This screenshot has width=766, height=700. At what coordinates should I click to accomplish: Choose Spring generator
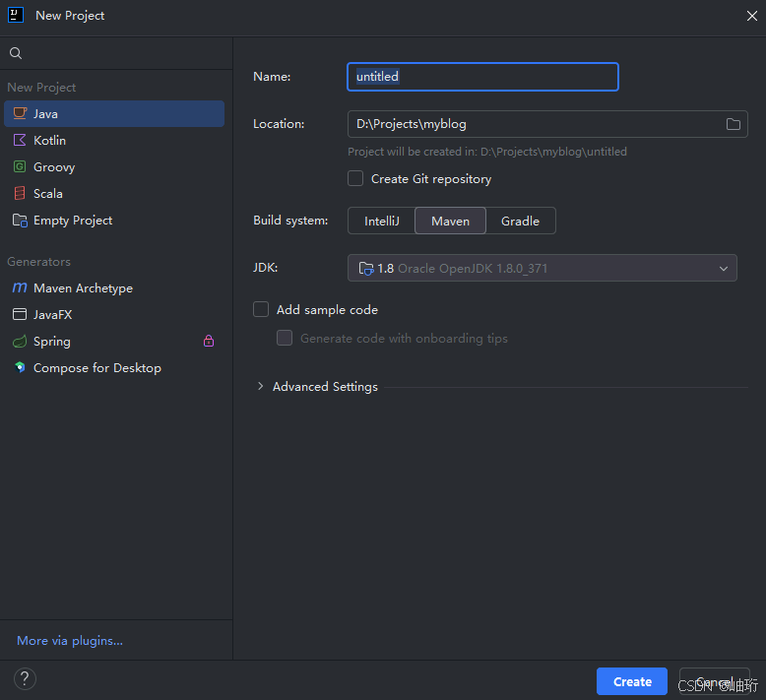pos(114,342)
